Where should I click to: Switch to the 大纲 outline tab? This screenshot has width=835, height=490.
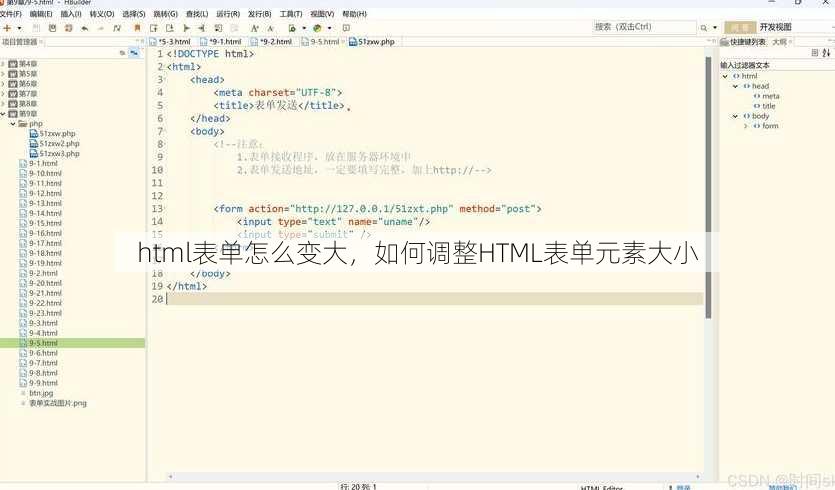click(x=780, y=42)
